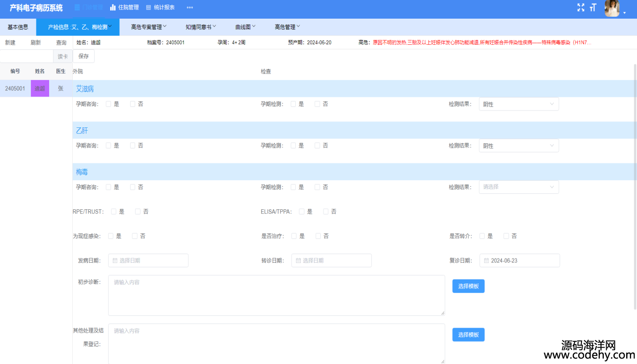Check 是 for RPE/TRUST

pos(114,212)
